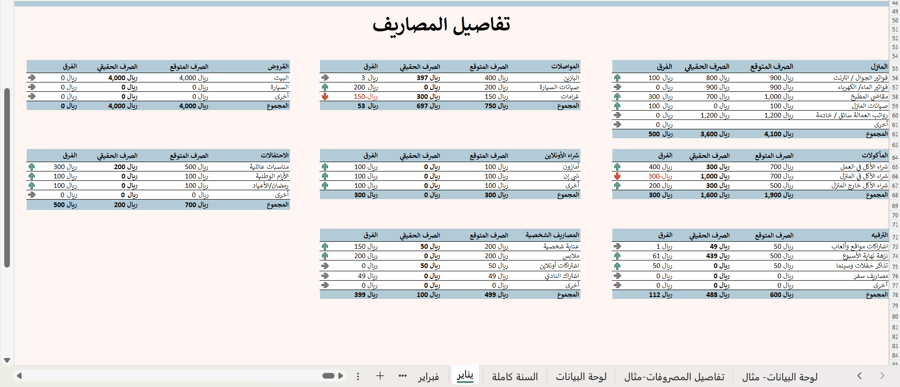Viewport: 900px width, 387px height.
Task: Click the gray arrow in فواتير الماء/الكهرباء row
Action: (x=618, y=87)
